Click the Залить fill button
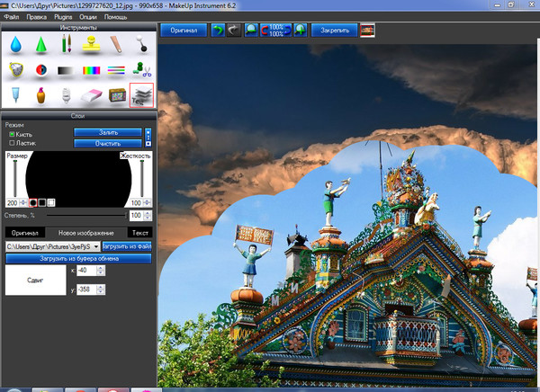The width and height of the screenshot is (540, 392). pyautogui.click(x=108, y=132)
